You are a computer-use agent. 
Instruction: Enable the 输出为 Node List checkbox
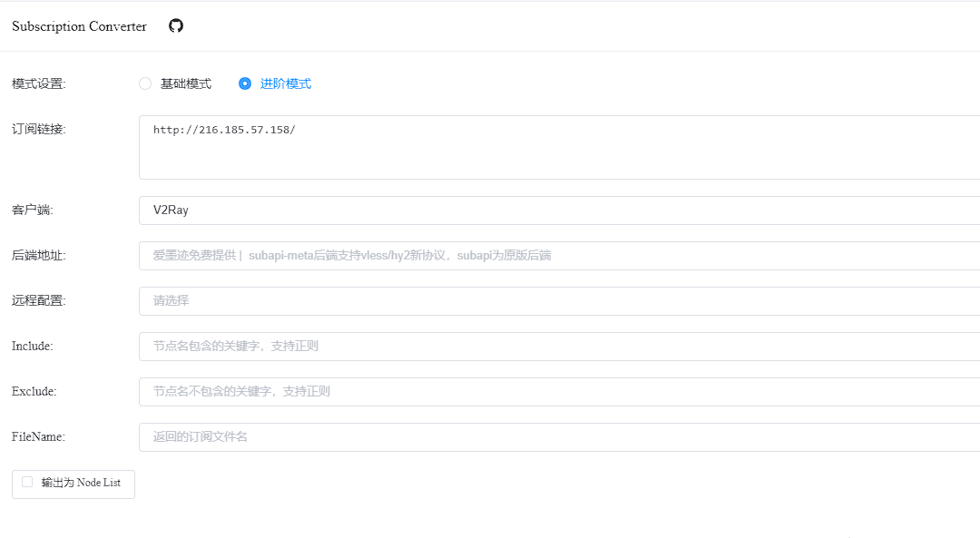point(27,484)
